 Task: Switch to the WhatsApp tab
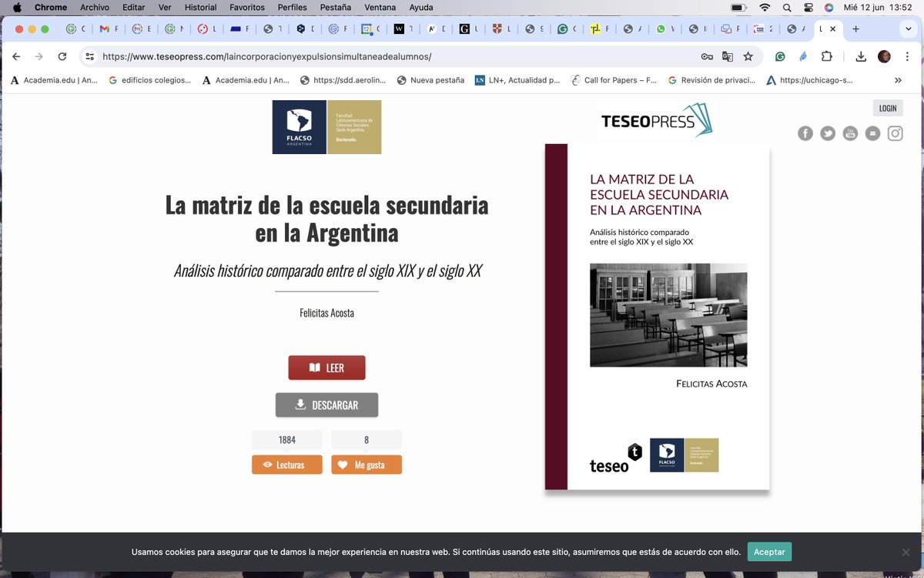click(x=665, y=29)
